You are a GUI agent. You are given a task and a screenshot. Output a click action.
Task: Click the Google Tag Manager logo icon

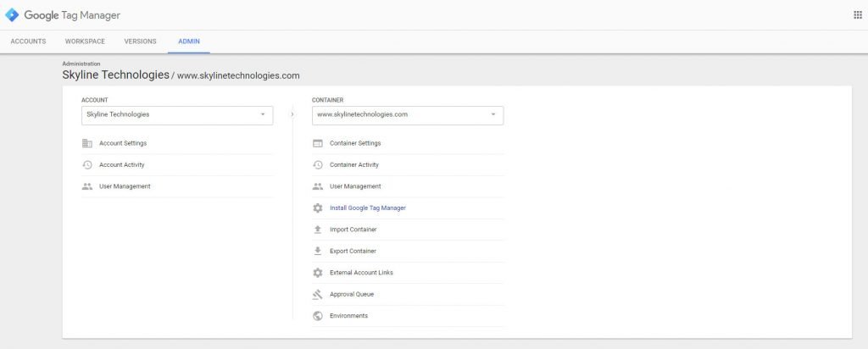(13, 15)
